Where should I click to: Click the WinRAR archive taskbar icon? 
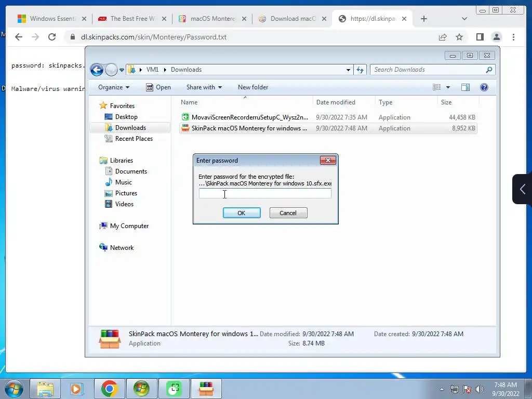(206, 389)
